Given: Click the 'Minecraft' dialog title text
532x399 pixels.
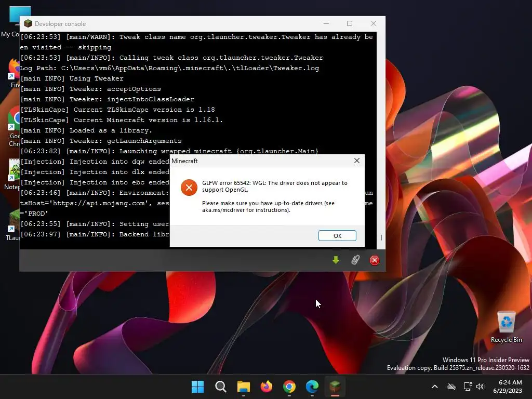Looking at the screenshot, I should 184,161.
